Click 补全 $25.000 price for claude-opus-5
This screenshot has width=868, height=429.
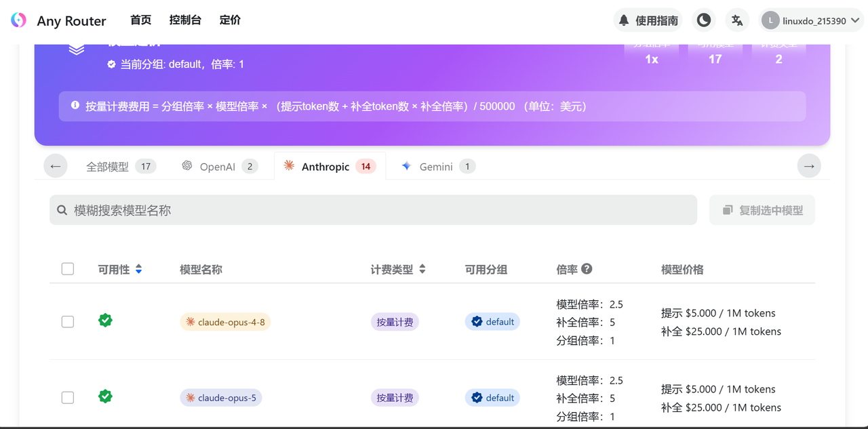point(721,407)
